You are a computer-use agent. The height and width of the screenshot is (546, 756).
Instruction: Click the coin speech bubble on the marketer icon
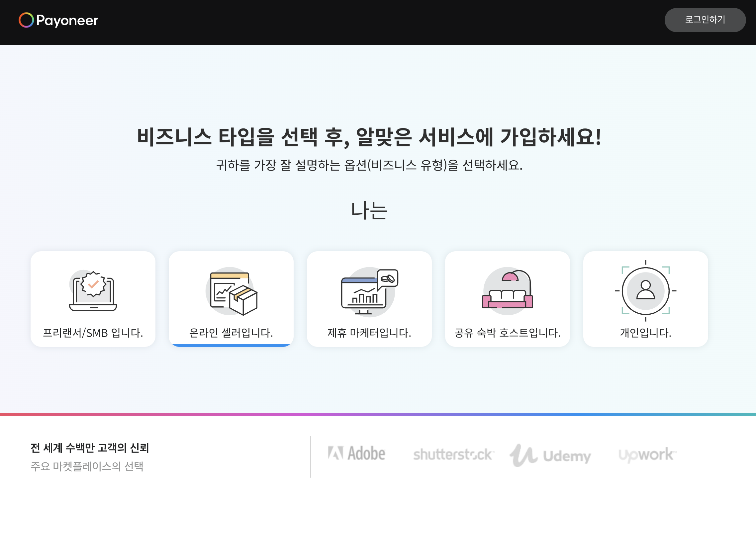click(388, 278)
